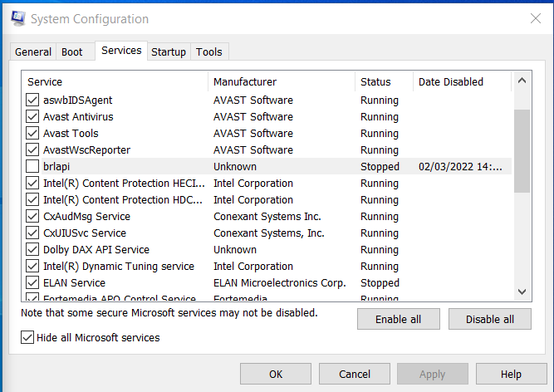
Task: Switch to the General tab
Action: [x=33, y=52]
